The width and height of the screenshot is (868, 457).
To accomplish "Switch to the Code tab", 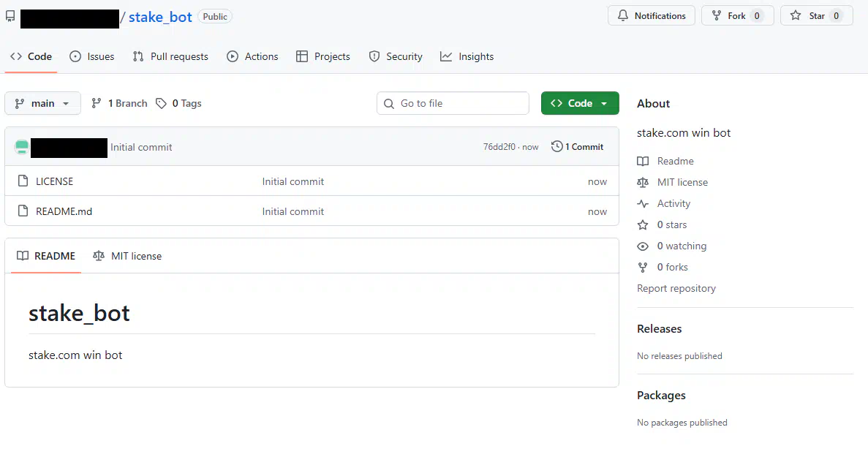I will coord(31,56).
